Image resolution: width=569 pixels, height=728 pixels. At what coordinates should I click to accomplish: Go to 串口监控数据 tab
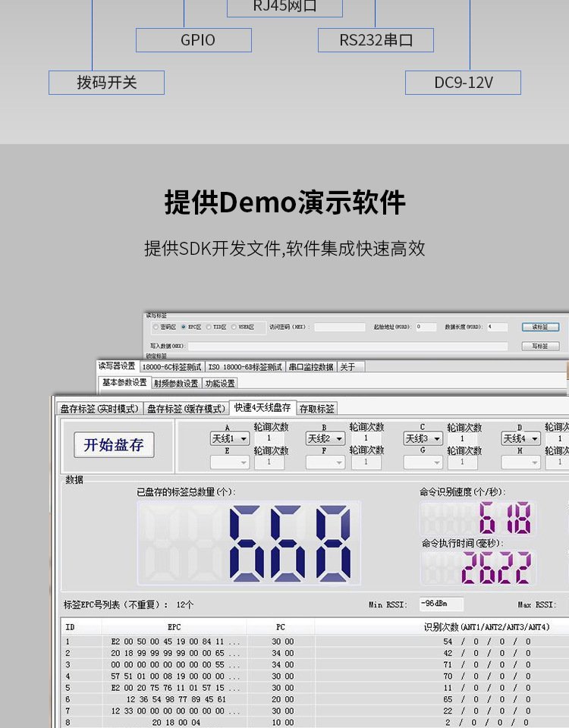310,366
